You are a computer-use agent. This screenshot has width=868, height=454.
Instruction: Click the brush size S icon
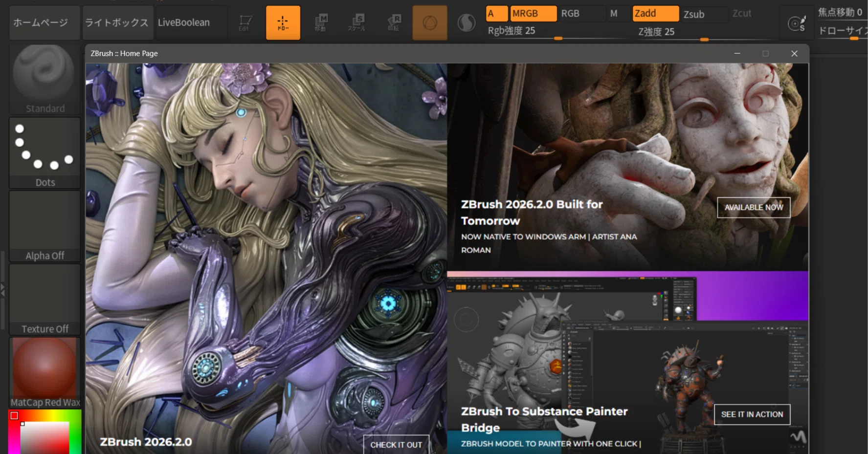(x=796, y=23)
